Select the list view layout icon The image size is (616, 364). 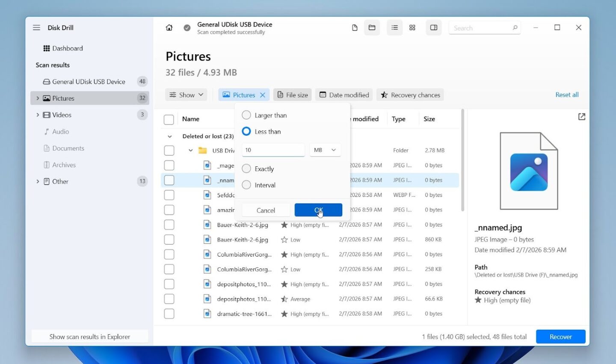point(394,28)
